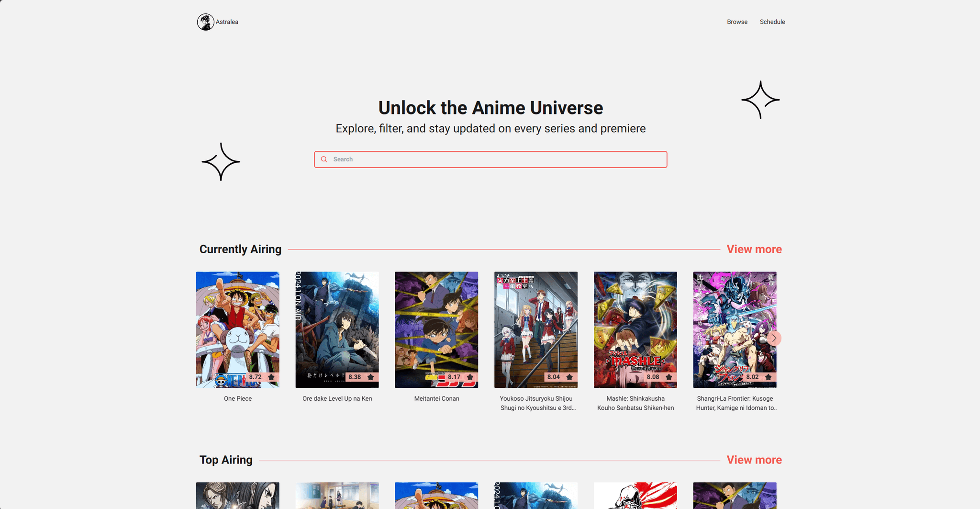Click the Unlock the Anime Universe headline
This screenshot has height=509, width=980.
click(x=490, y=108)
